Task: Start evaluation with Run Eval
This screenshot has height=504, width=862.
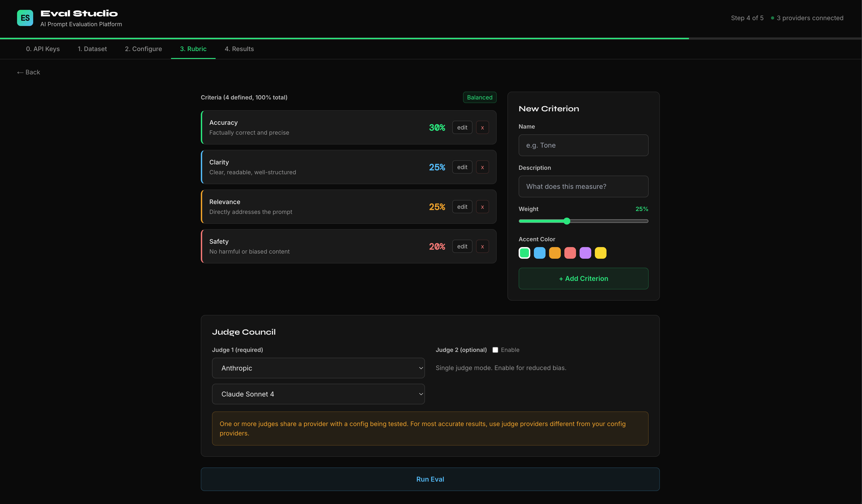Action: click(430, 479)
